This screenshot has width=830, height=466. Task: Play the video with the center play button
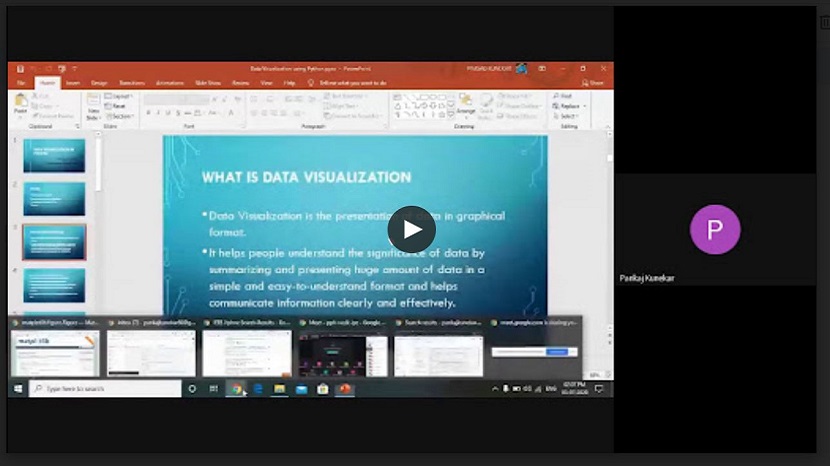tap(411, 229)
